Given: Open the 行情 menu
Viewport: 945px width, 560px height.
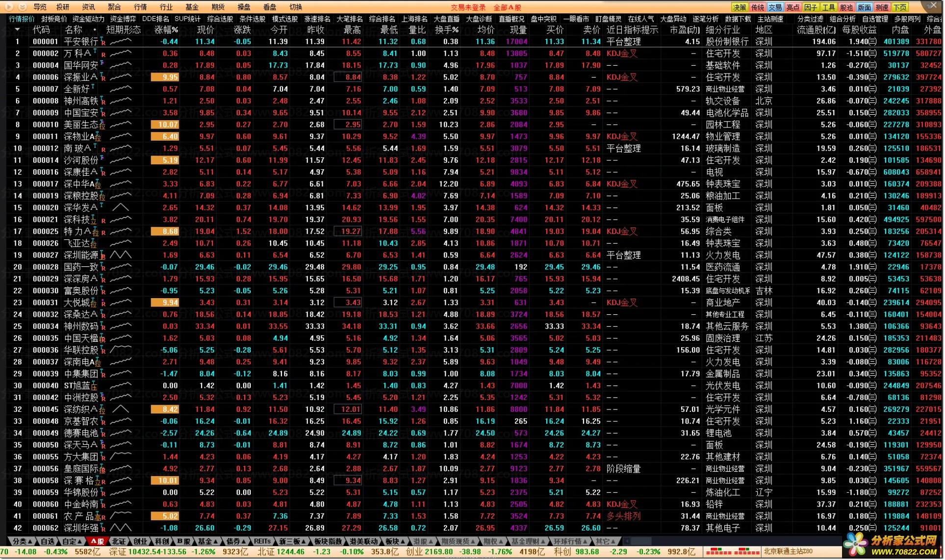Looking at the screenshot, I should pos(140,7).
